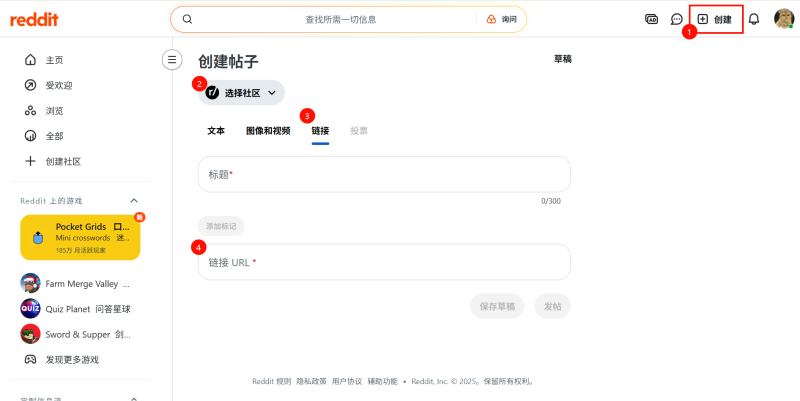Screen dimensions: 800x401
Task: Collapse the sidebar hamburger button
Action: 172,60
